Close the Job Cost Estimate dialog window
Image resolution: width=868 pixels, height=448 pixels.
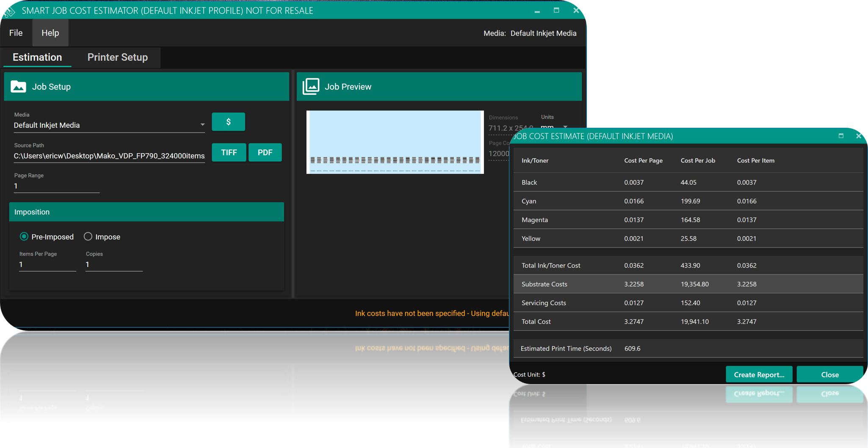pyautogui.click(x=858, y=136)
